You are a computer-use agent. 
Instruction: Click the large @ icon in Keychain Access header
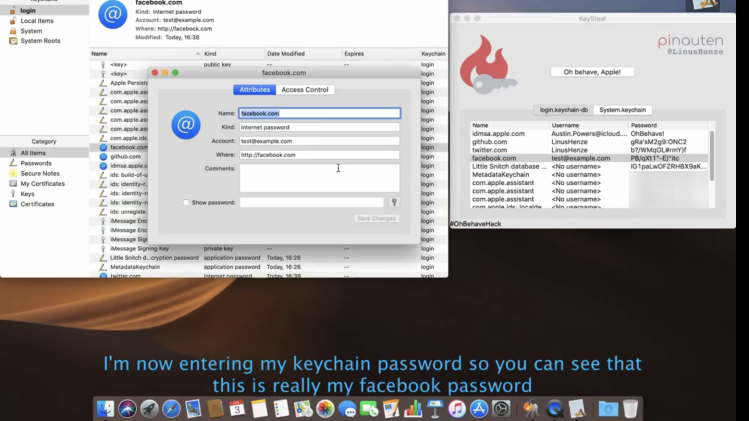pos(113,15)
